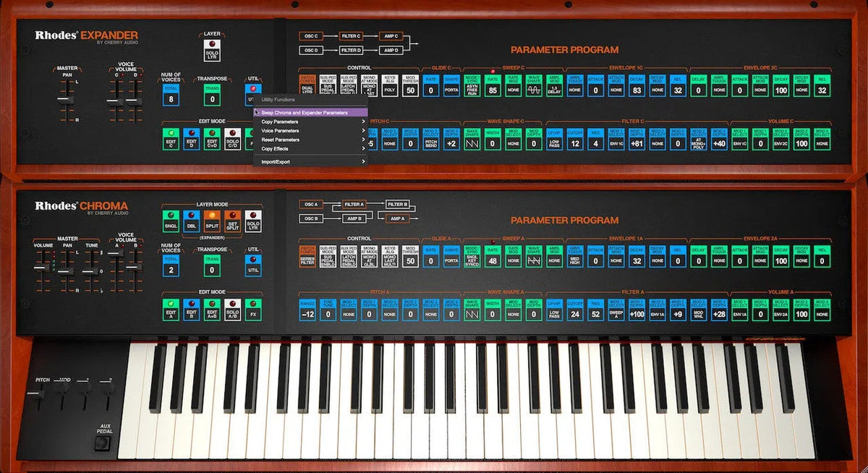The height and width of the screenshot is (473, 868).
Task: Click the EDIT A+B button
Action: click(213, 310)
